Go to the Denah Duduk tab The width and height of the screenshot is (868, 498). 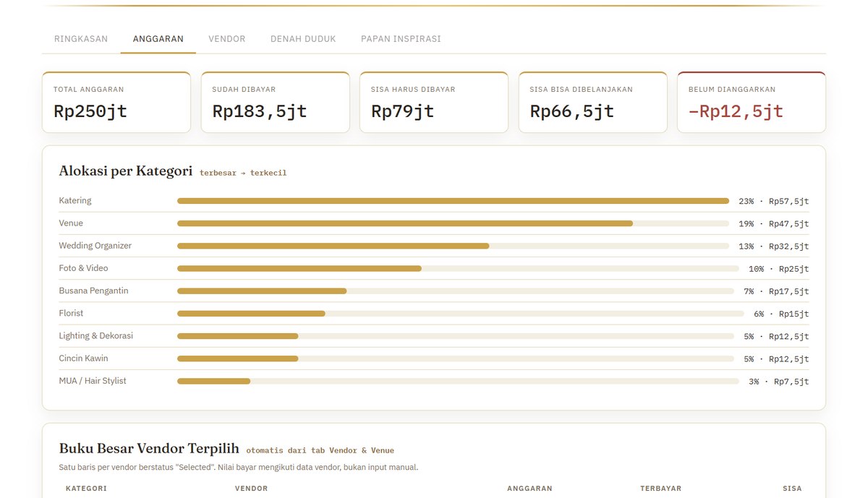pos(303,39)
